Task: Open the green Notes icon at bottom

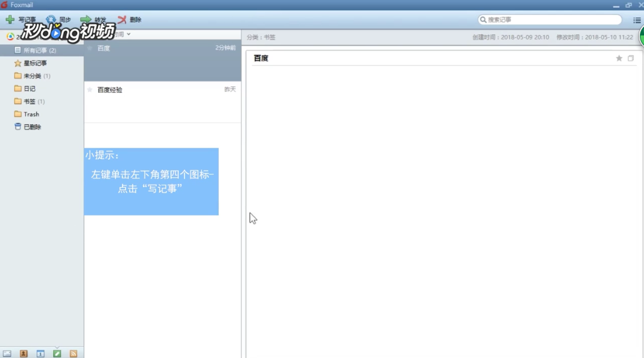Action: pyautogui.click(x=56, y=353)
